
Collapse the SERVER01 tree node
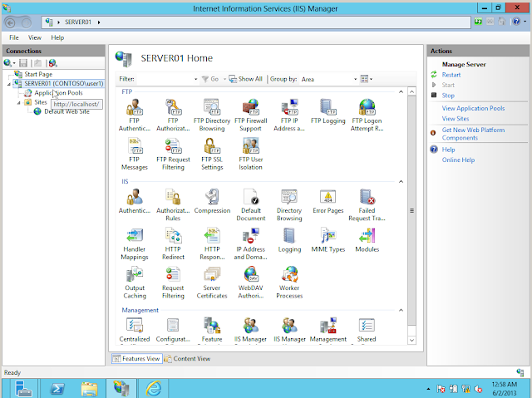point(9,84)
